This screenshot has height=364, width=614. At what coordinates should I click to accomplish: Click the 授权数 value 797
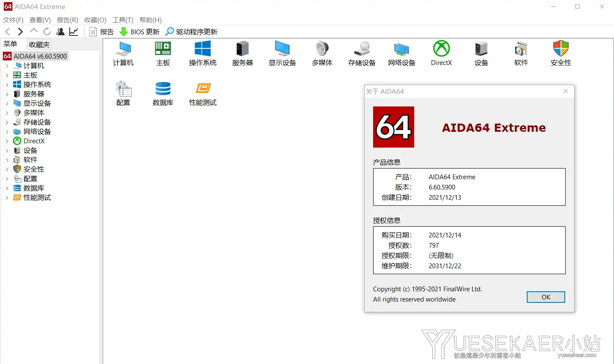[434, 246]
